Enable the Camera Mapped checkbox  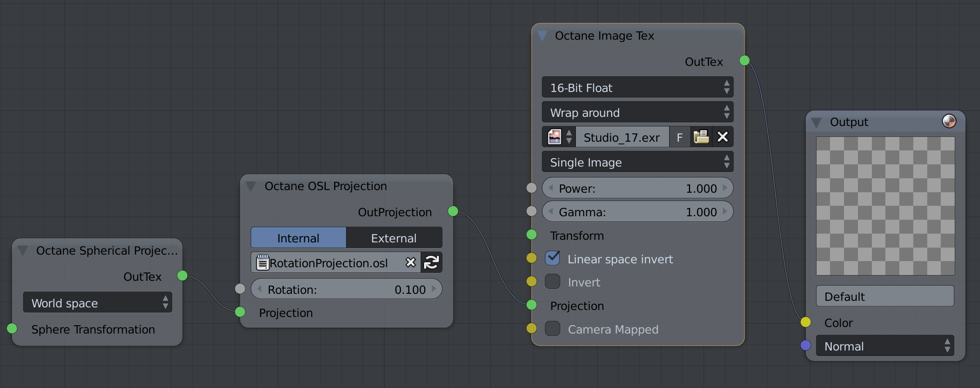pos(553,329)
